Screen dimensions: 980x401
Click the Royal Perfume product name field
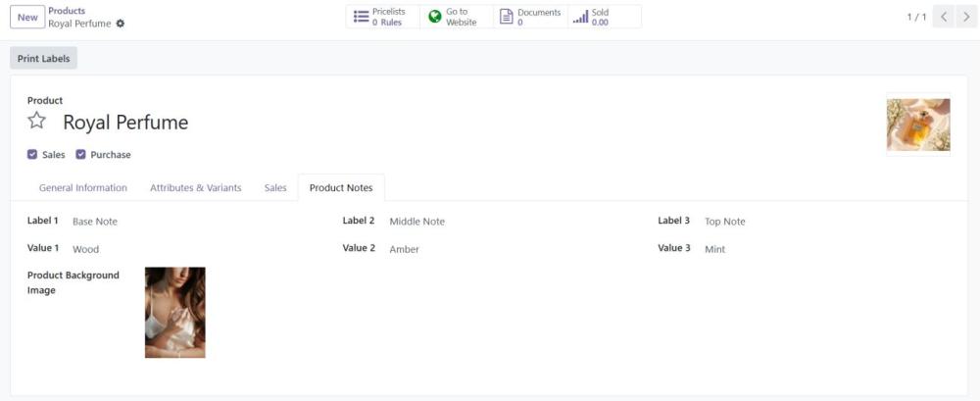pyautogui.click(x=125, y=122)
